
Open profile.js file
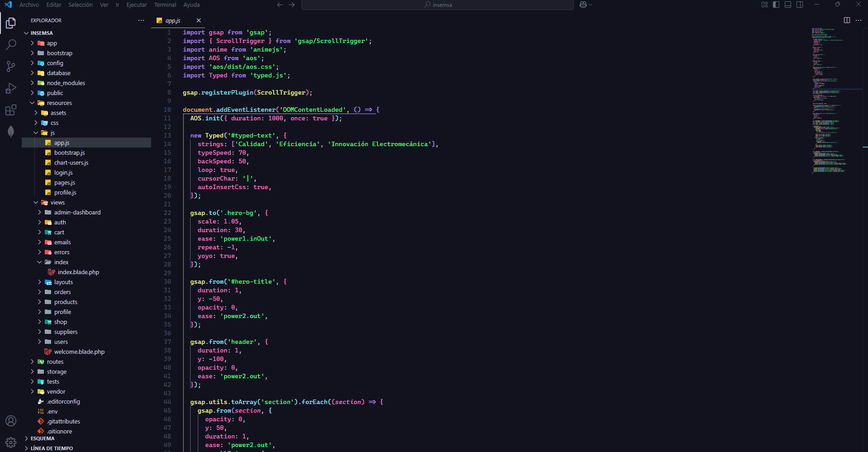(x=65, y=193)
